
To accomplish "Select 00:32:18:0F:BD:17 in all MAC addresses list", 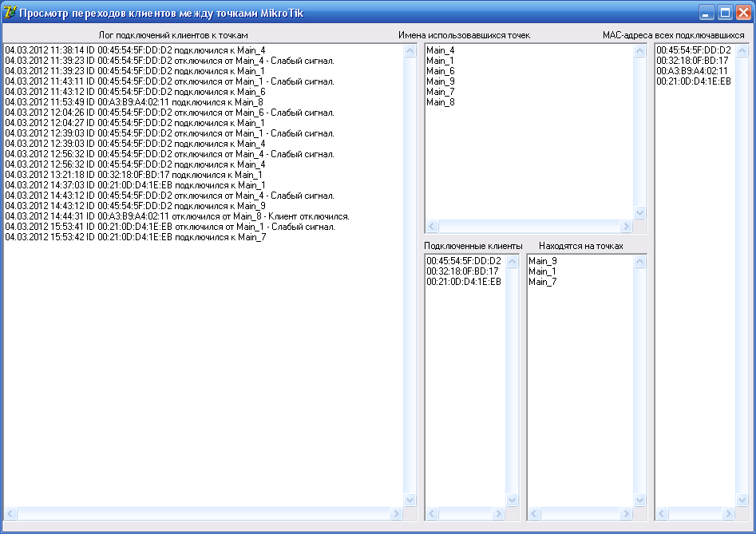I will coord(692,61).
